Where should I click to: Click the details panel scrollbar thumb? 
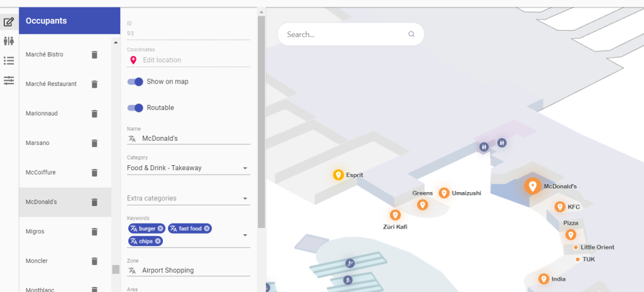tap(262, 122)
